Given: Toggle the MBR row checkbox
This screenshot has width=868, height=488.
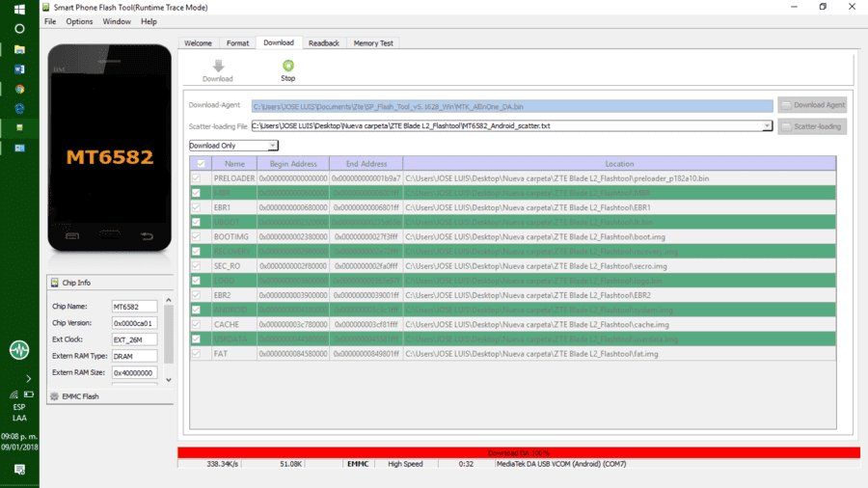Looking at the screenshot, I should point(196,193).
